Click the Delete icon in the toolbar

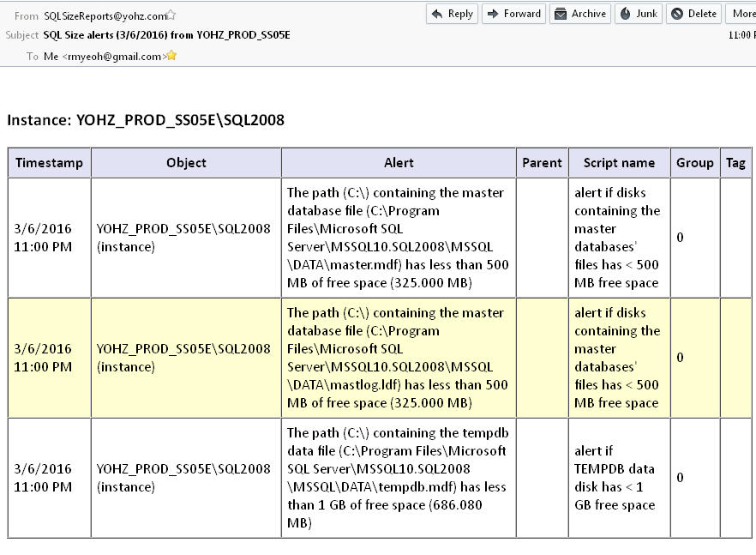677,14
